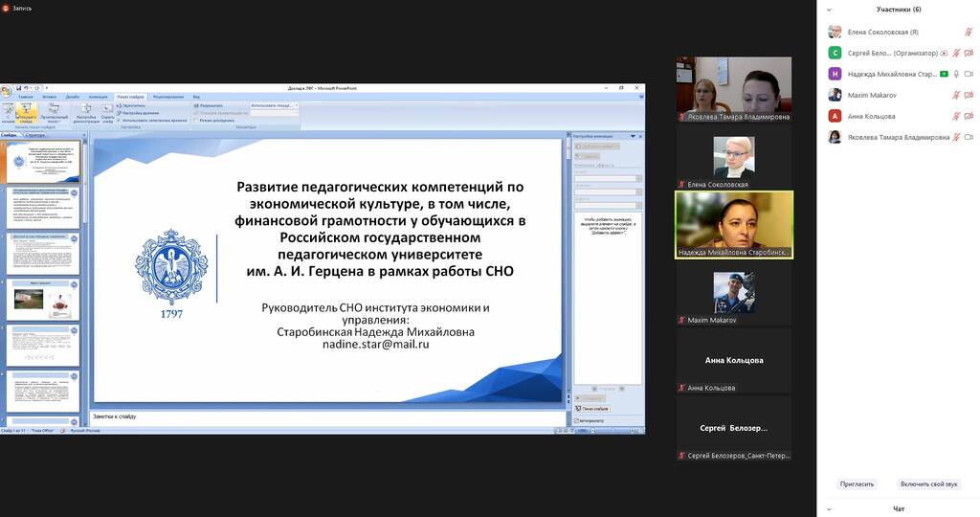
Task: Toggle Use Rehearsed Timings checkbox
Action: point(152,121)
